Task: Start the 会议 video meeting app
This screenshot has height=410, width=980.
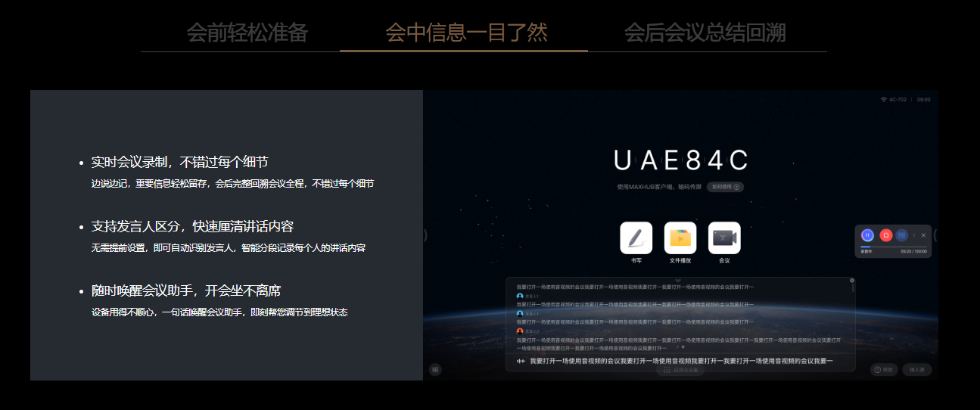Action: tap(724, 238)
